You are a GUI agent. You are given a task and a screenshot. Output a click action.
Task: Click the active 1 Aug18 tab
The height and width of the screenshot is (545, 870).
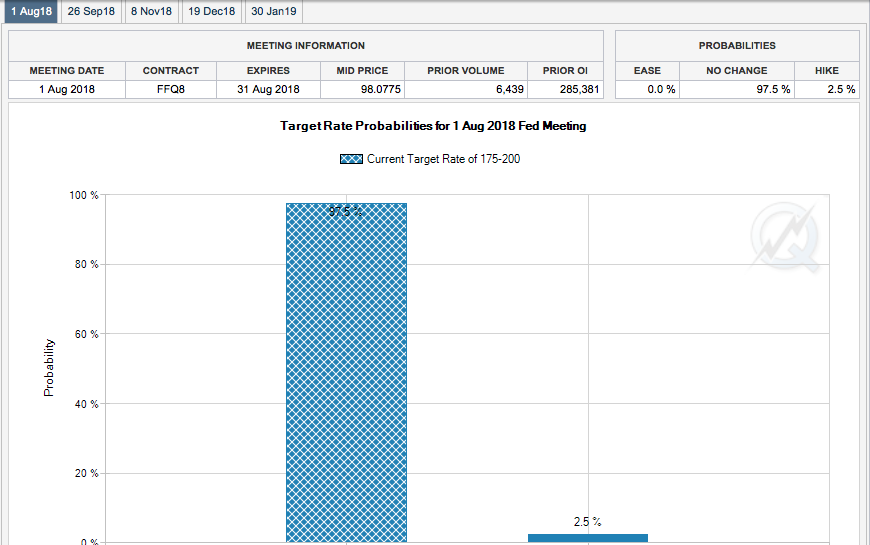(x=31, y=11)
